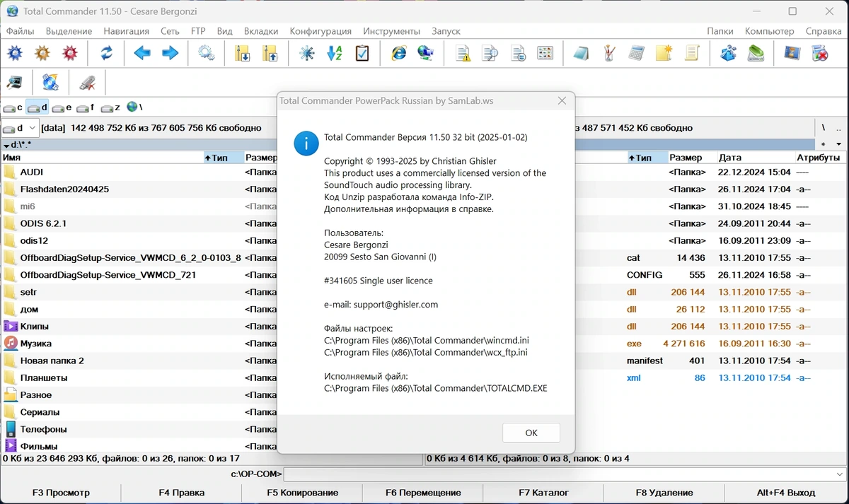Open the Конфигурация menu
The height and width of the screenshot is (504, 849).
(320, 31)
